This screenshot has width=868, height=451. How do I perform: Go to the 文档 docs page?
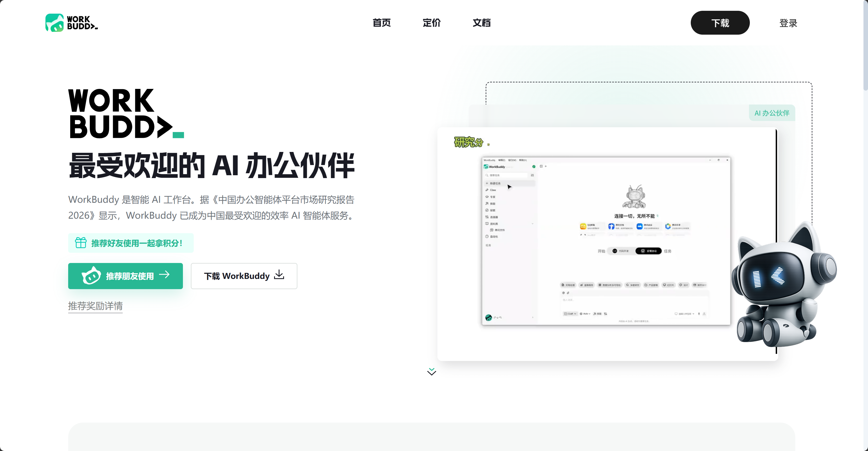[481, 22]
